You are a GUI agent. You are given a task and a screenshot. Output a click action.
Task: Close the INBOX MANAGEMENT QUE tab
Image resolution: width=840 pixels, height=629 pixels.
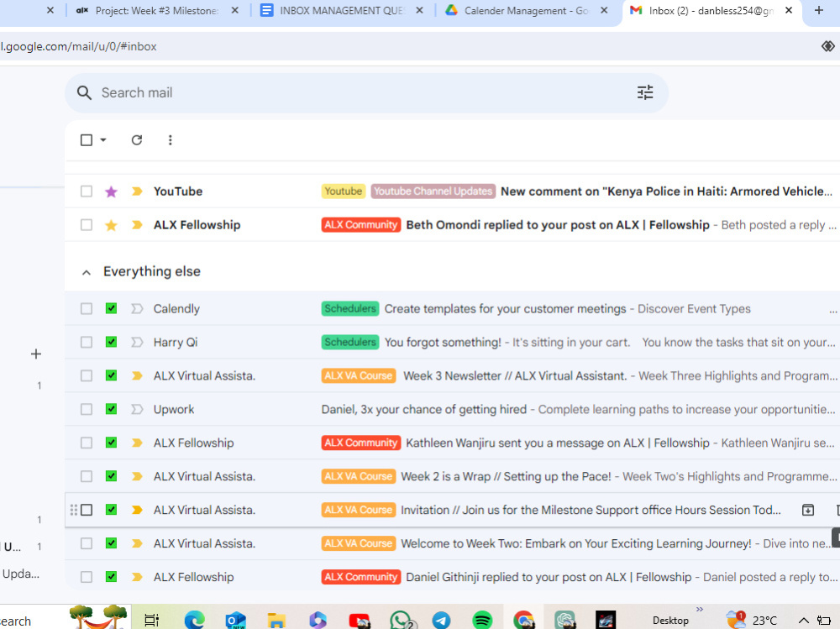pos(419,10)
